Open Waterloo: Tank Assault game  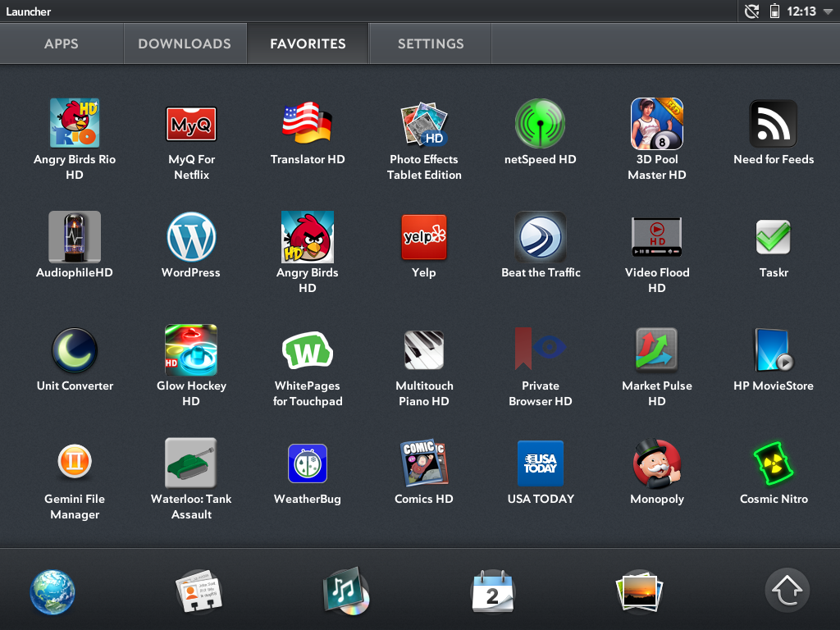(x=190, y=463)
